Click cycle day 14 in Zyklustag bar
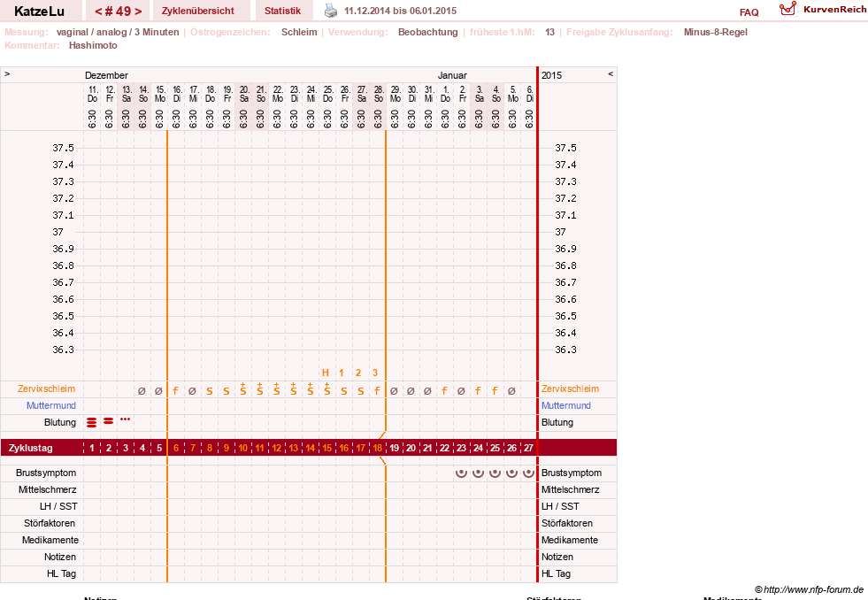The image size is (868, 600). point(311,448)
